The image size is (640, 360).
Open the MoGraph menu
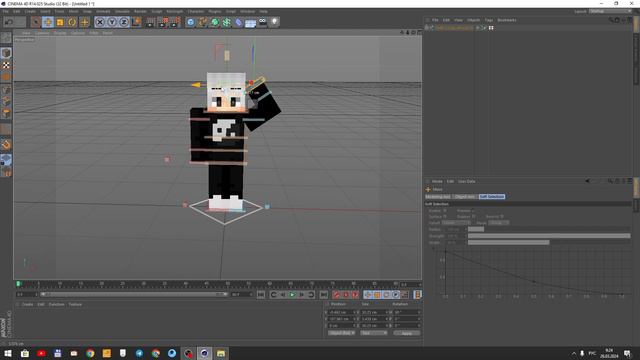coord(175,11)
